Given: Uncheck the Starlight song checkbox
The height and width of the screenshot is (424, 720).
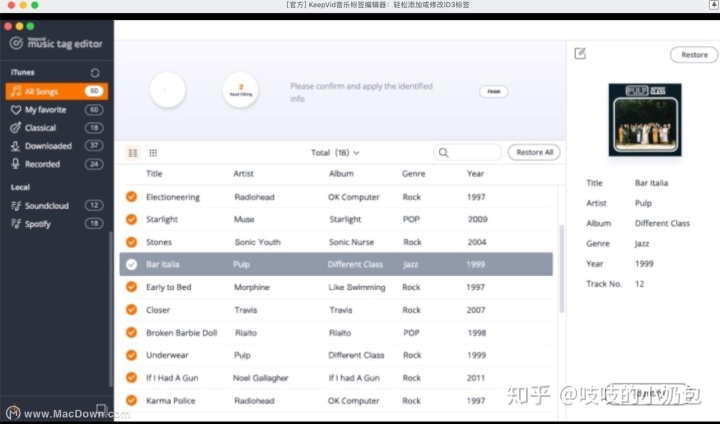Looking at the screenshot, I should (131, 219).
